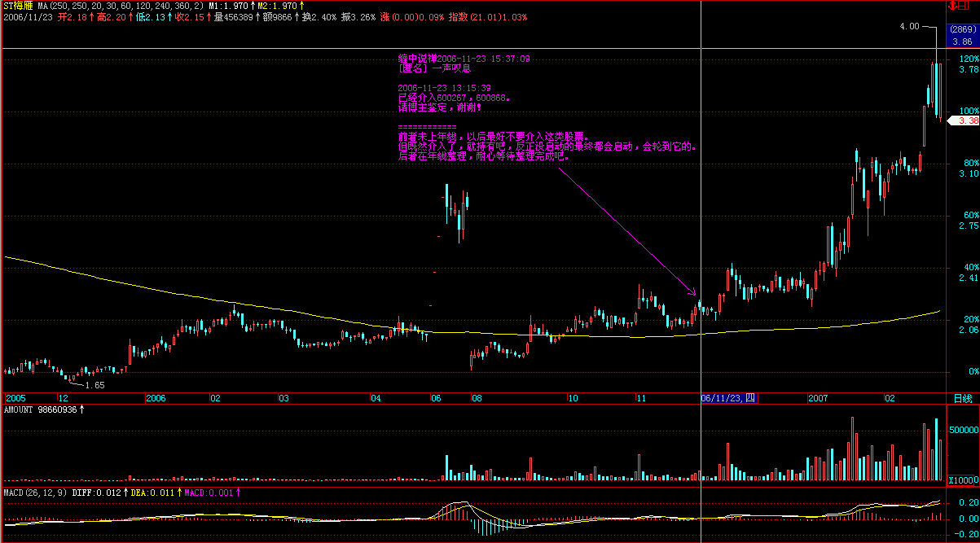Click the 3.38 current price tag
The image size is (980, 543).
click(966, 120)
